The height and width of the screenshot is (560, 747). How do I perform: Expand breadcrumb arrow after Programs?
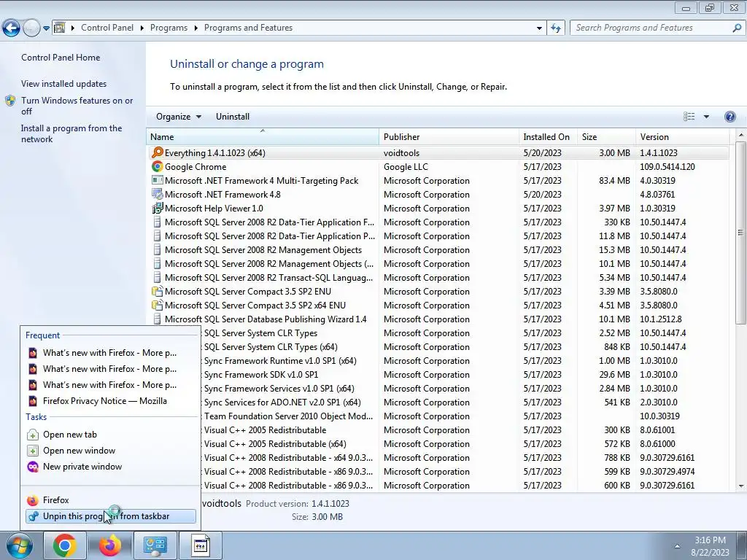[196, 28]
